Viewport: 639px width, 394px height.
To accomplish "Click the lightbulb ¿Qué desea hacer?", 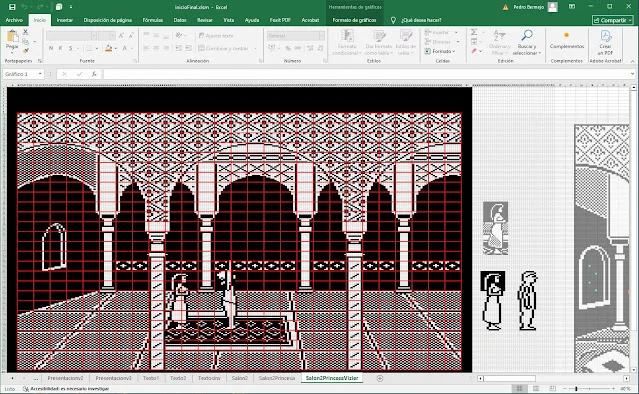I will coord(393,20).
